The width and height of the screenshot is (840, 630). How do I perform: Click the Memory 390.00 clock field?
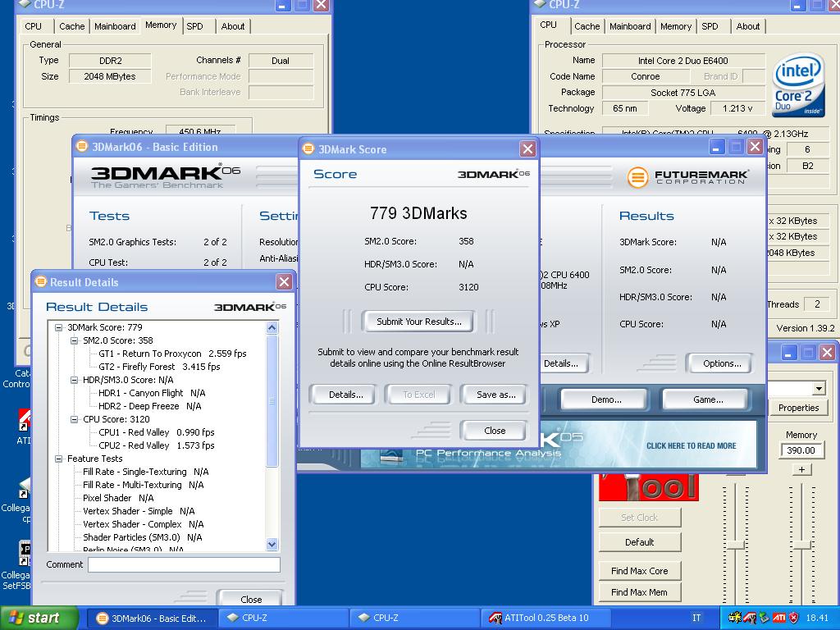click(801, 450)
